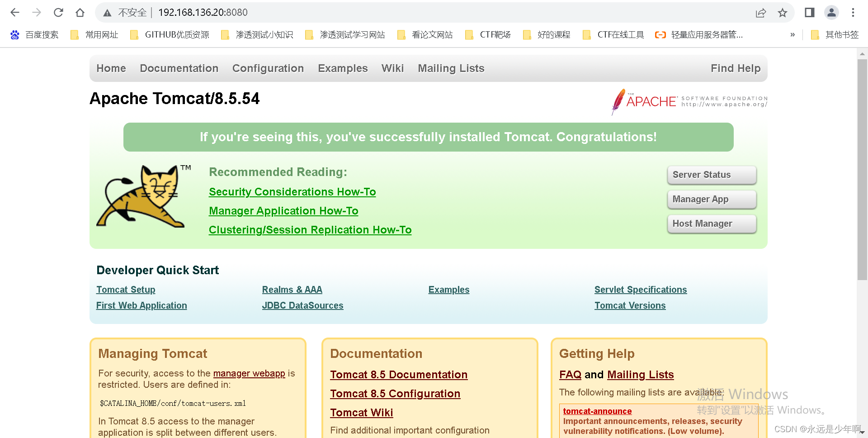Screen dimensions: 868x438
Task: Open Examples nav item
Action: click(x=343, y=68)
